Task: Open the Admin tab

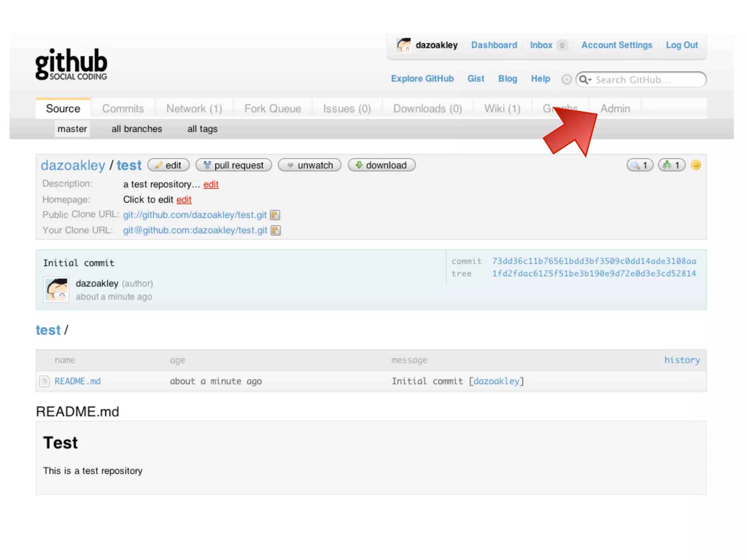Action: 615,109
